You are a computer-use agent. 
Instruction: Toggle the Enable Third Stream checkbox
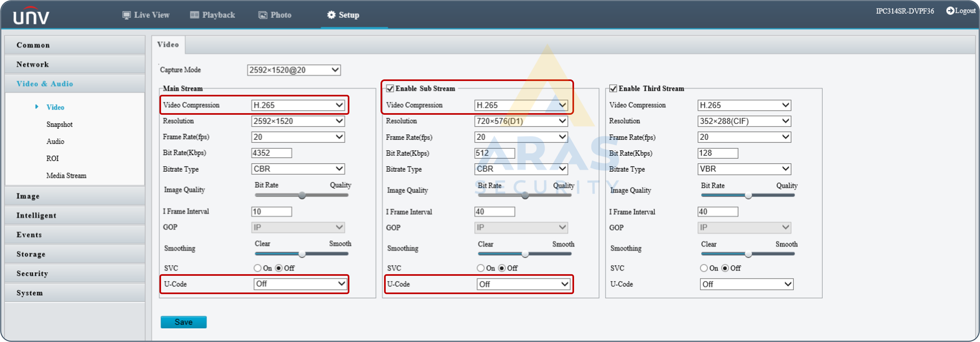tap(613, 89)
